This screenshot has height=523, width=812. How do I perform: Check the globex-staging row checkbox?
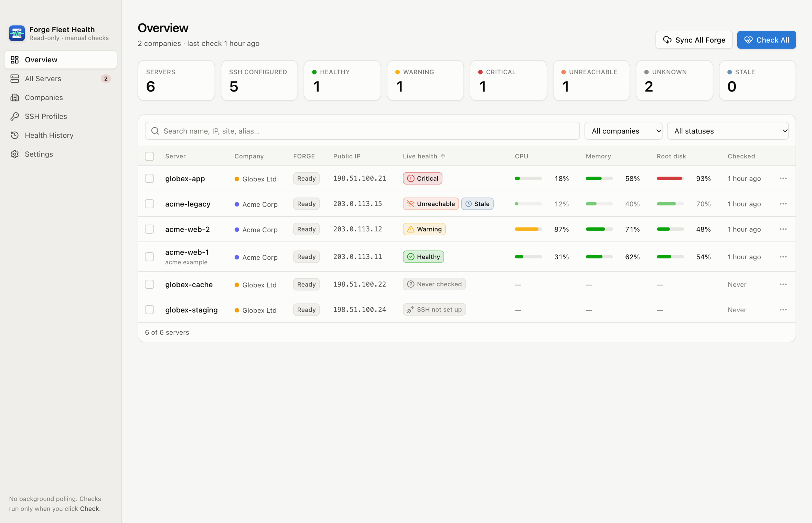point(149,310)
